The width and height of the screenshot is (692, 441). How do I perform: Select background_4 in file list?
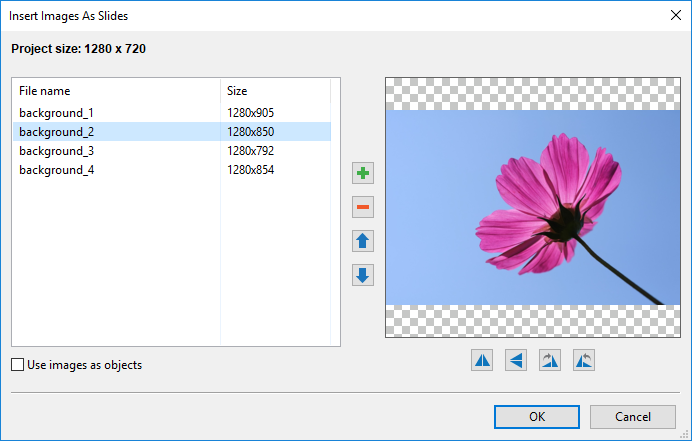pyautogui.click(x=56, y=170)
